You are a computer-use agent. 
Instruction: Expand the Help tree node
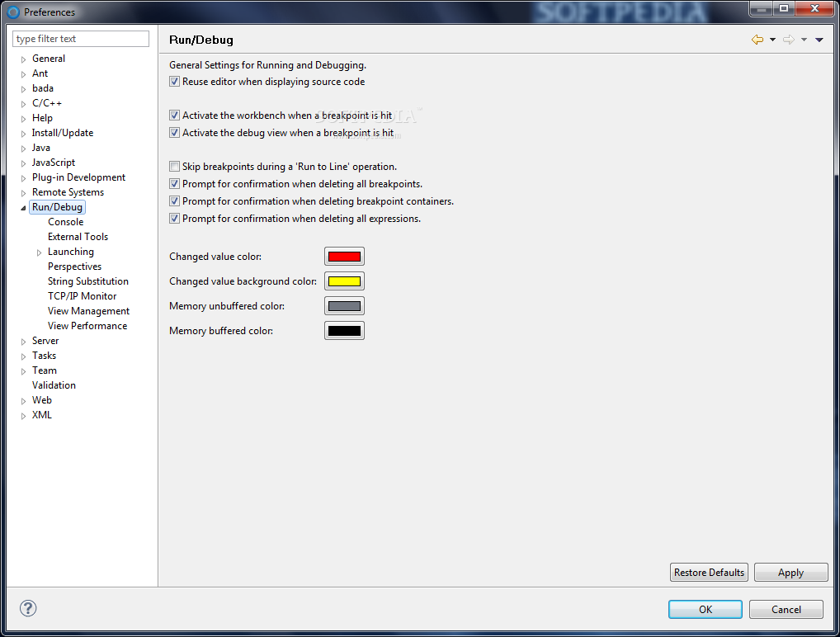[23, 118]
